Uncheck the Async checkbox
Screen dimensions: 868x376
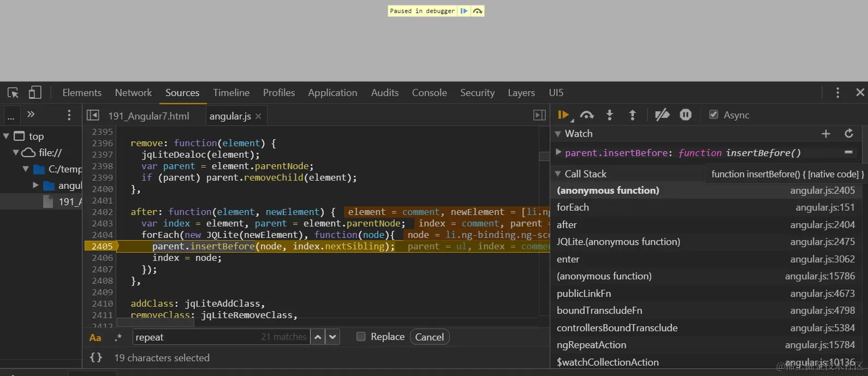[x=714, y=115]
